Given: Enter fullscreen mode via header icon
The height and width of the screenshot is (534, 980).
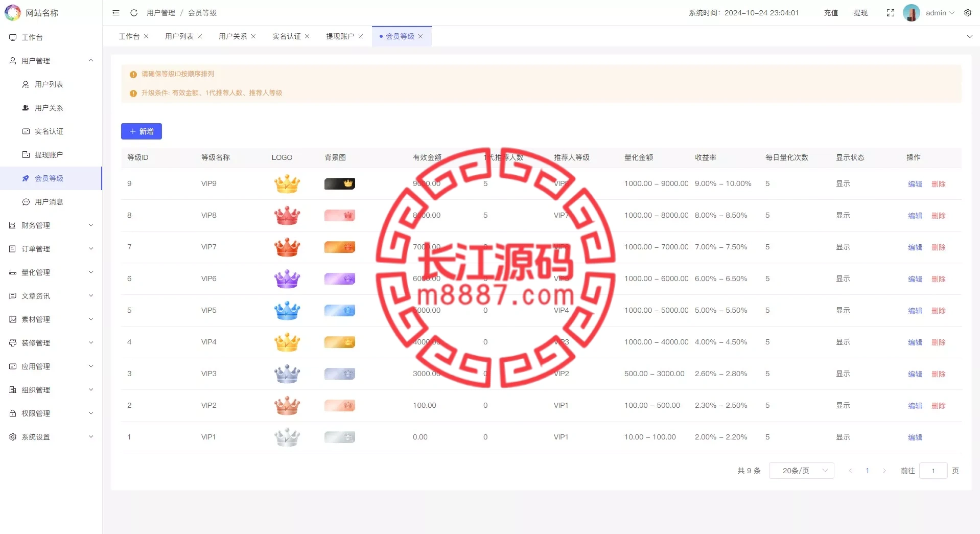Looking at the screenshot, I should [891, 13].
